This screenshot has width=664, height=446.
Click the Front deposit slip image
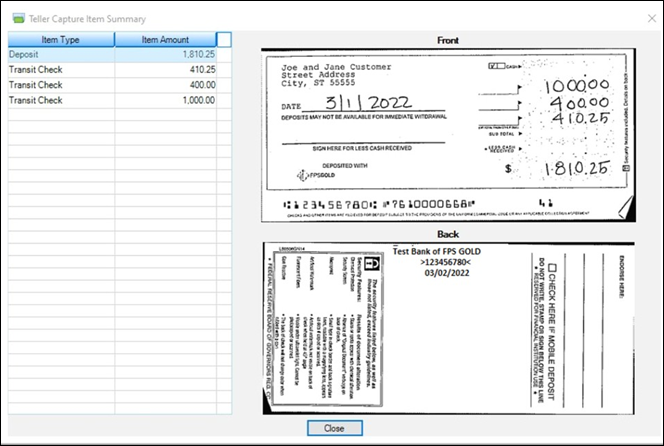point(448,135)
